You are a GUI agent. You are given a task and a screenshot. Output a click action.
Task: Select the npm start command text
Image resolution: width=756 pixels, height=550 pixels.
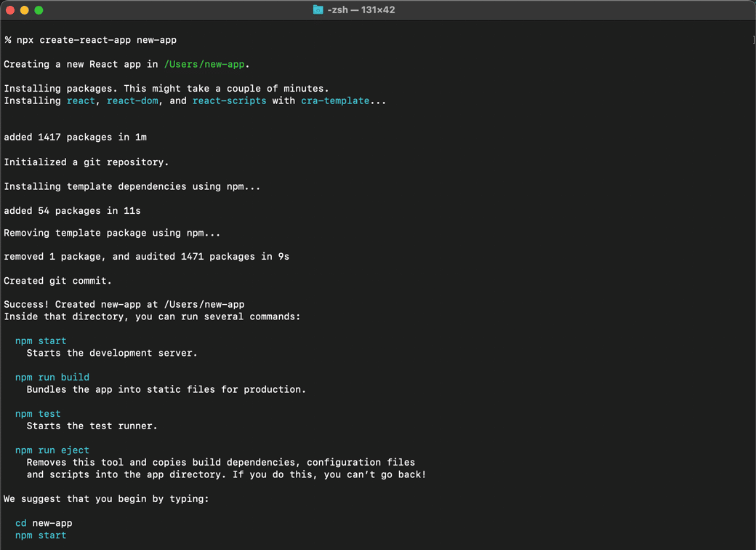click(x=40, y=340)
